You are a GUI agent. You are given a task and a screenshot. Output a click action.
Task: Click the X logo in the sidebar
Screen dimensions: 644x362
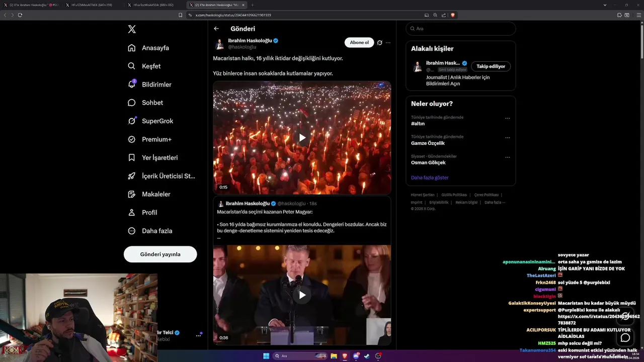pos(132,29)
